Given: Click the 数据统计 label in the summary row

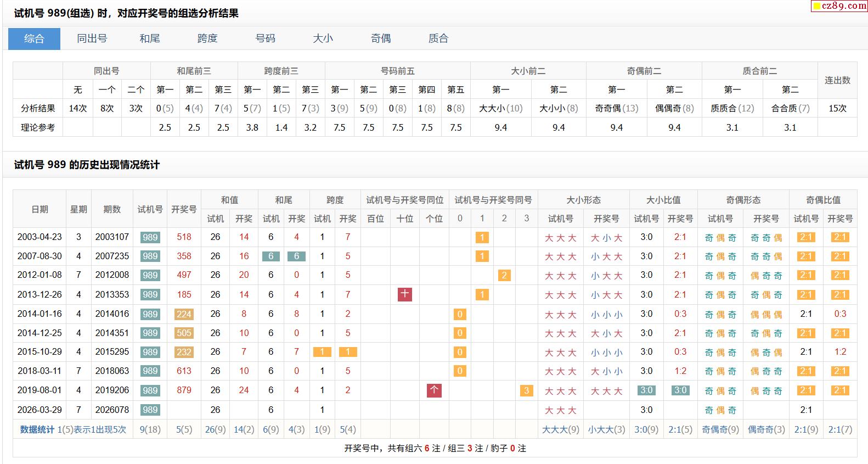Looking at the screenshot, I should [37, 429].
